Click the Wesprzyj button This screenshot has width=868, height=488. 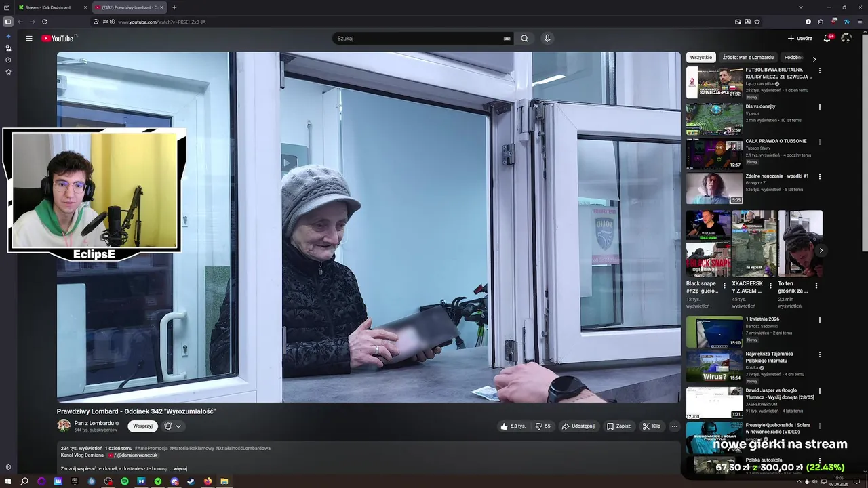142,426
